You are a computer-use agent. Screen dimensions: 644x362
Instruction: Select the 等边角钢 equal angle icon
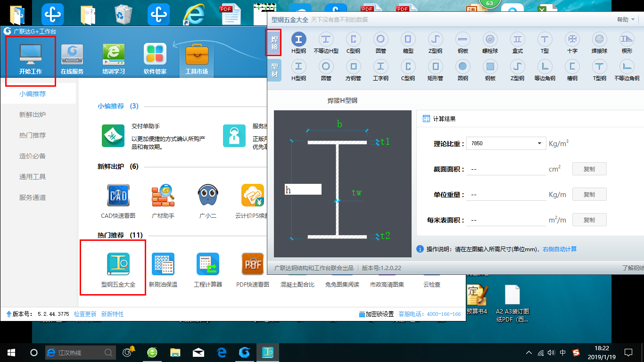pyautogui.click(x=545, y=70)
